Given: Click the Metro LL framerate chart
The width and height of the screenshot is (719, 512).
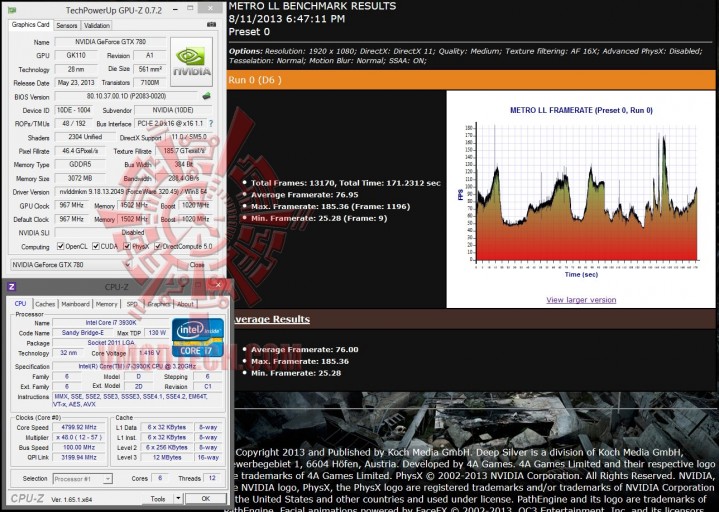Looking at the screenshot, I should (x=581, y=193).
